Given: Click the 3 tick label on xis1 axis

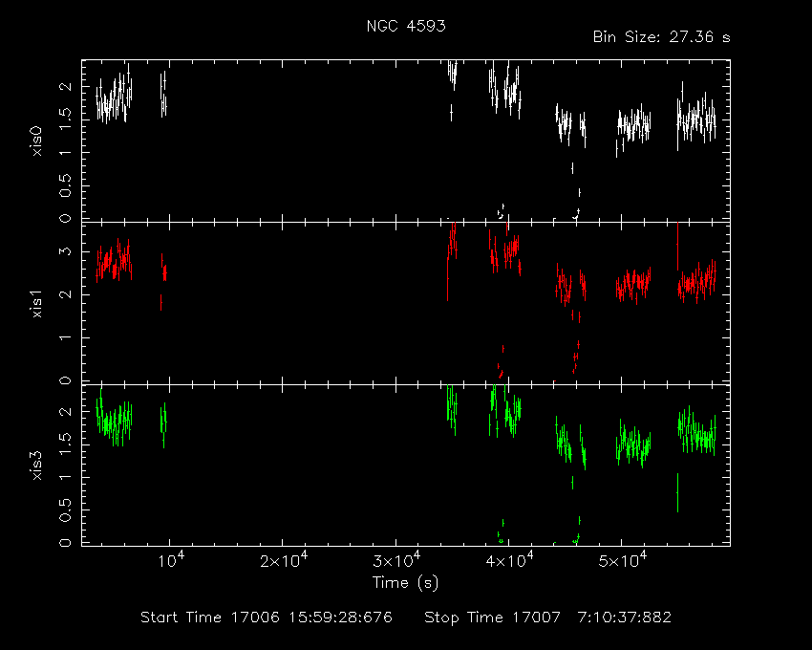Looking at the screenshot, I should [x=65, y=251].
